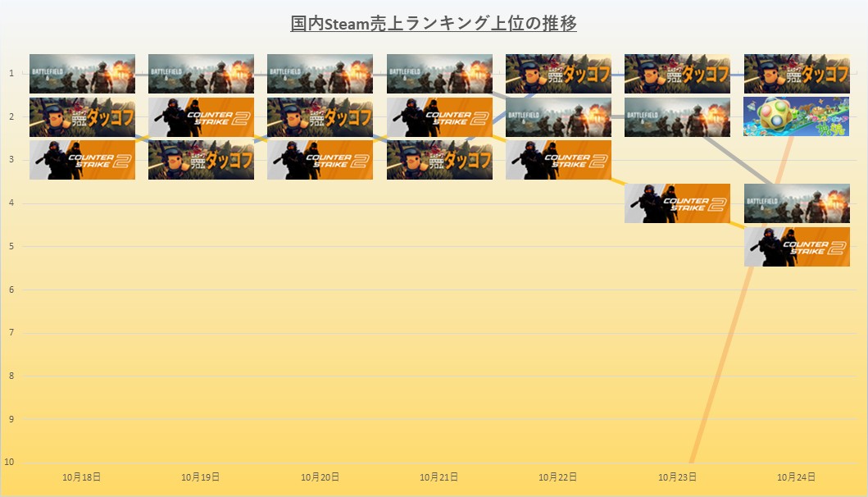Click the Battlefield thumbnail on 10月21日
868x497 pixels.
tap(439, 74)
